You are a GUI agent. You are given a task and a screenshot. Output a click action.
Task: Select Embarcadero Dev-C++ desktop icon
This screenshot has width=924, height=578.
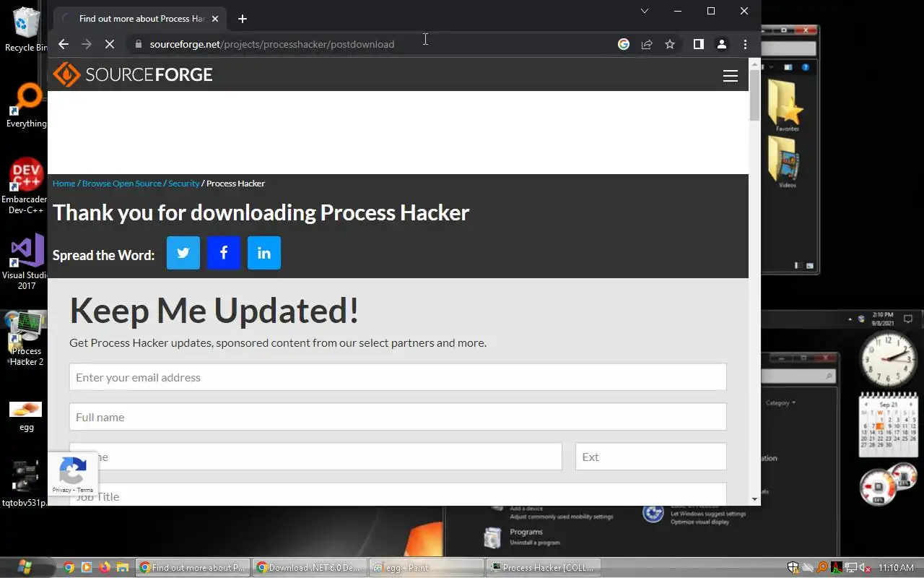point(26,186)
